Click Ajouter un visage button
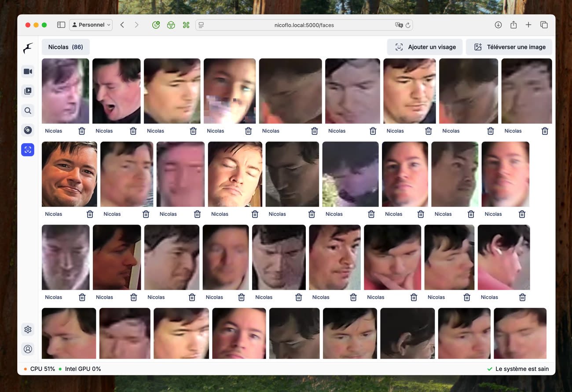572x392 pixels. tap(425, 47)
